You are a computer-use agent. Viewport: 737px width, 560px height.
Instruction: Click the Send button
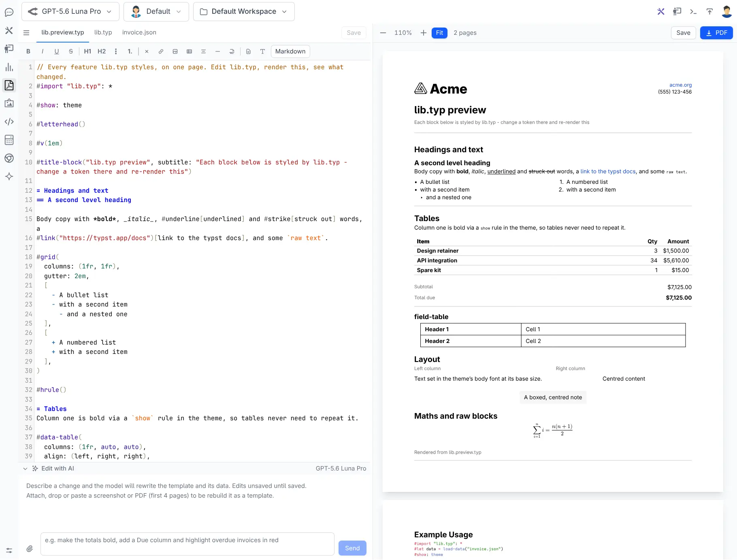(352, 548)
